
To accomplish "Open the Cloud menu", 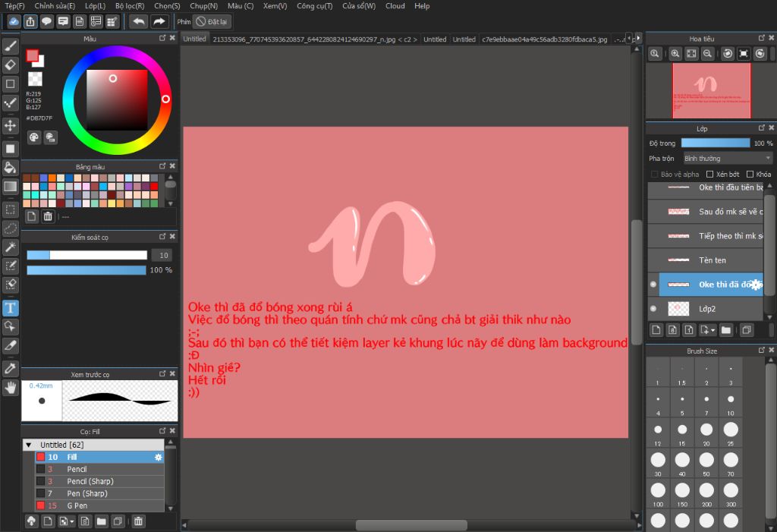I will point(395,6).
